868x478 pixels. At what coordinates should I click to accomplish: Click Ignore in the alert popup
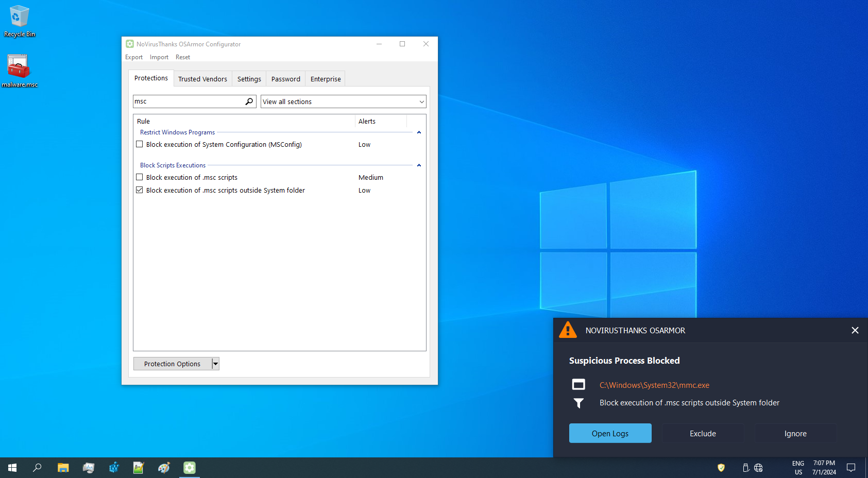[x=795, y=434]
